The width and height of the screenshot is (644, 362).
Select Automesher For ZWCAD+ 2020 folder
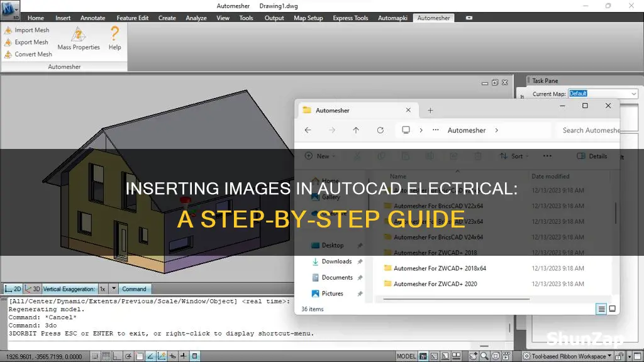tap(435, 284)
